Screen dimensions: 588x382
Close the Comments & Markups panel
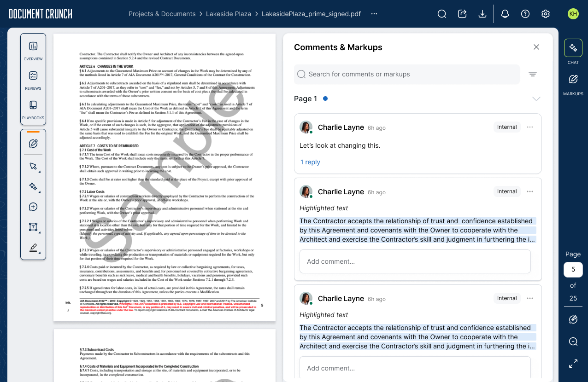[x=536, y=47]
